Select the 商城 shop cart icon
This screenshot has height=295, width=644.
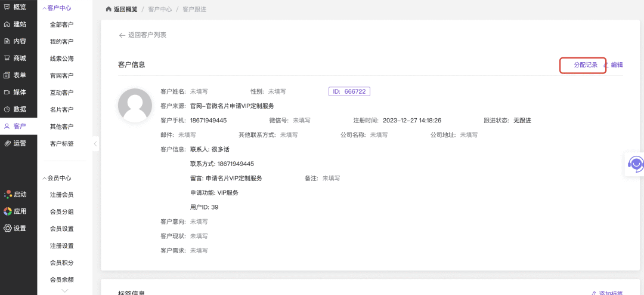[x=7, y=59]
